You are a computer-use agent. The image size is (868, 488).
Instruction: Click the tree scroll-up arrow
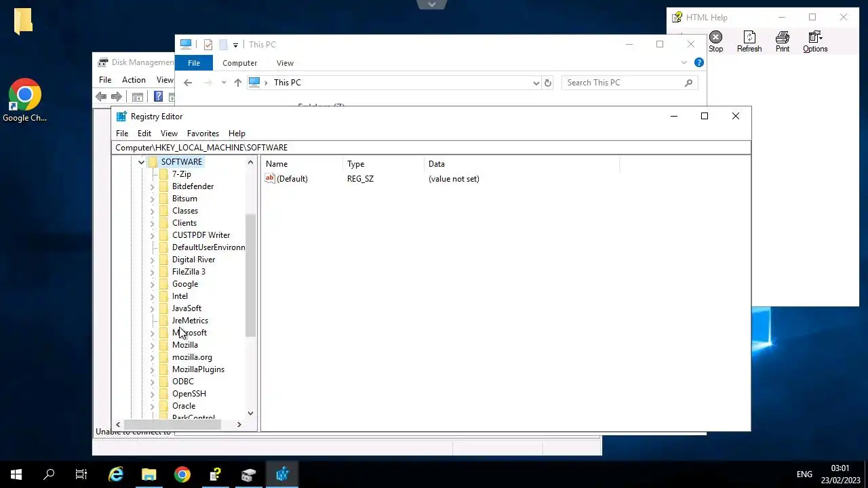(x=250, y=163)
